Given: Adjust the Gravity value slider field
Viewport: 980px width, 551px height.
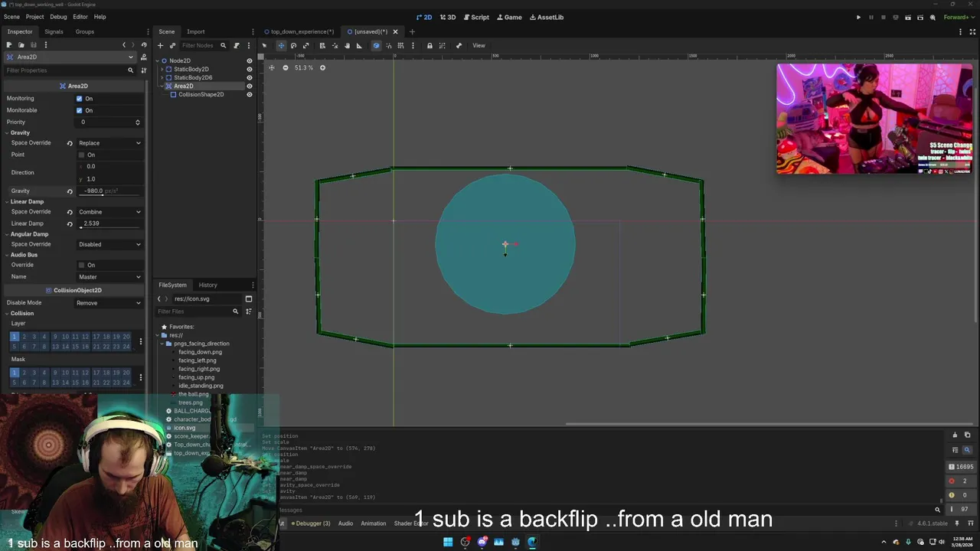Looking at the screenshot, I should 109,191.
